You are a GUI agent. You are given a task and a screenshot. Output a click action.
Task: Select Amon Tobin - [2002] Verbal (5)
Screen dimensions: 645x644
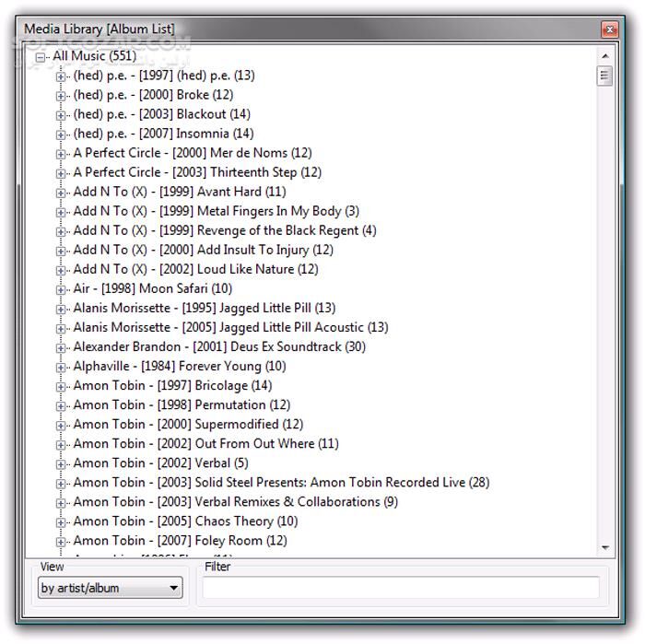[161, 463]
